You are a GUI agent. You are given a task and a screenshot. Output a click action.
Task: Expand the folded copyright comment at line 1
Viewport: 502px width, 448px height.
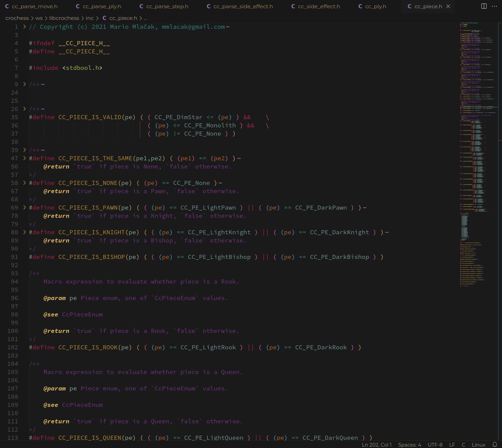click(x=24, y=27)
